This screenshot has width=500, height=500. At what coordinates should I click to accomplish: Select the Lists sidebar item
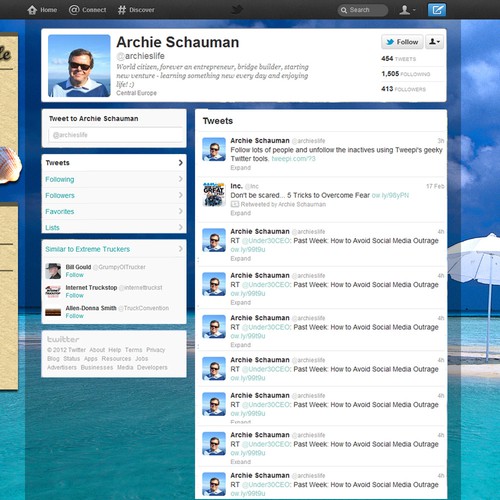click(x=114, y=227)
